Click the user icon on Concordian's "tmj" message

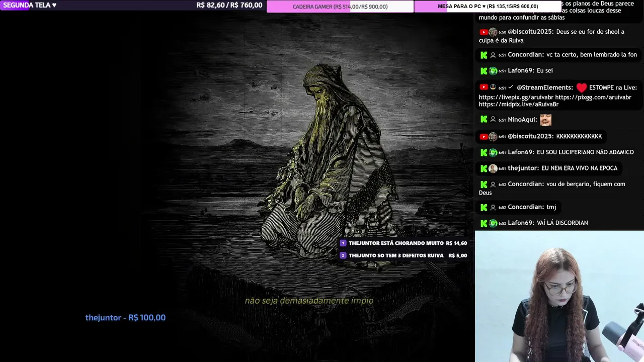pos(493,207)
